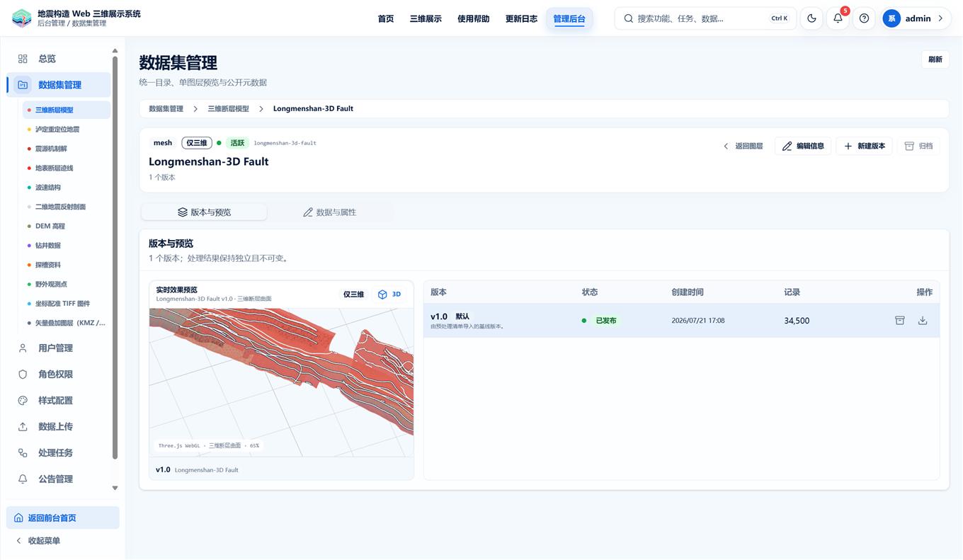Open 用户管理 person icon
The image size is (963, 560).
pyautogui.click(x=23, y=348)
